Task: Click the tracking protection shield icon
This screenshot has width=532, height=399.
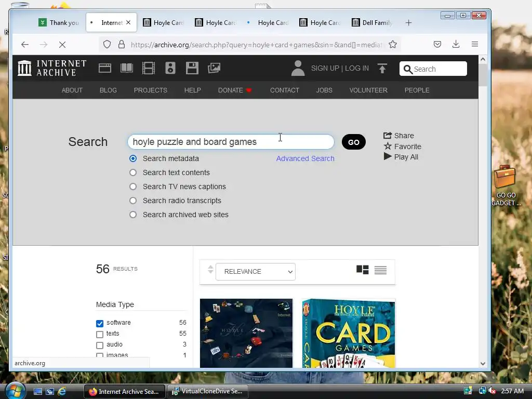Action: [107, 45]
